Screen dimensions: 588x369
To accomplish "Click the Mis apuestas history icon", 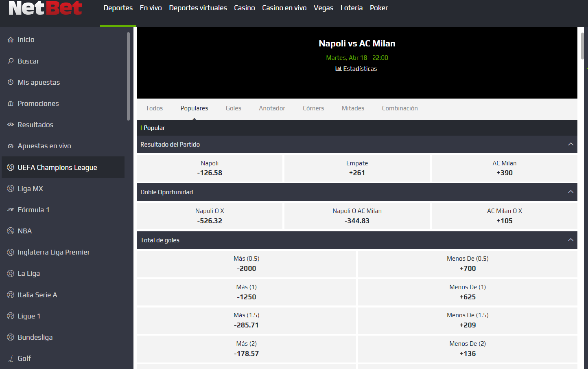I will [11, 82].
